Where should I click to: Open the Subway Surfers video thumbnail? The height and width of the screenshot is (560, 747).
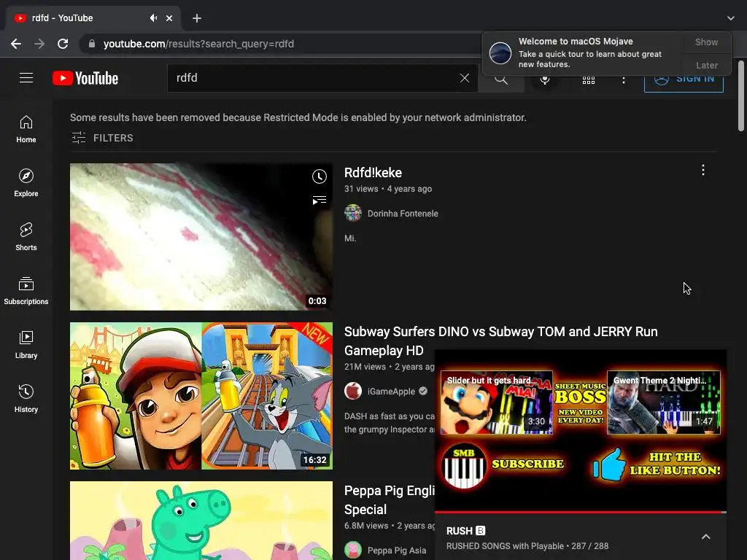pyautogui.click(x=201, y=396)
